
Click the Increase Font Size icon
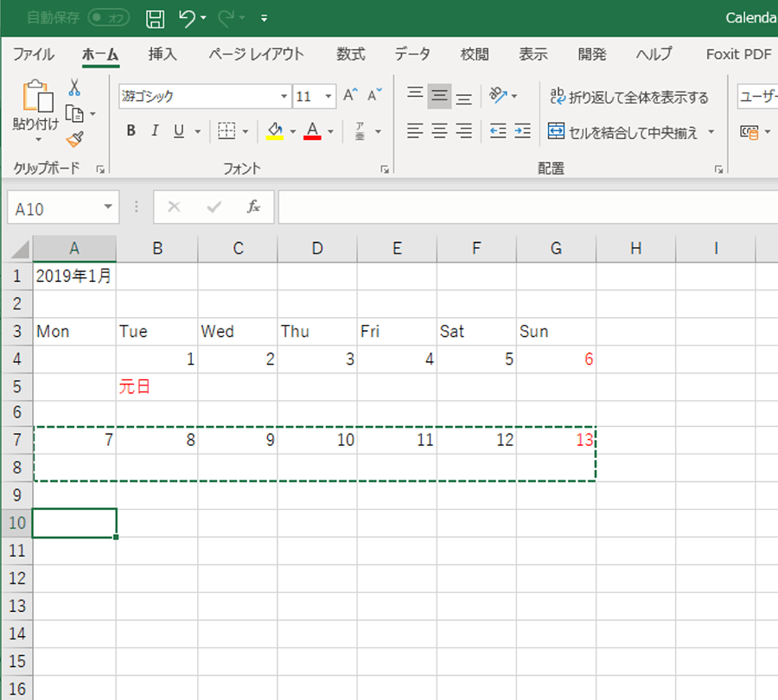[350, 96]
